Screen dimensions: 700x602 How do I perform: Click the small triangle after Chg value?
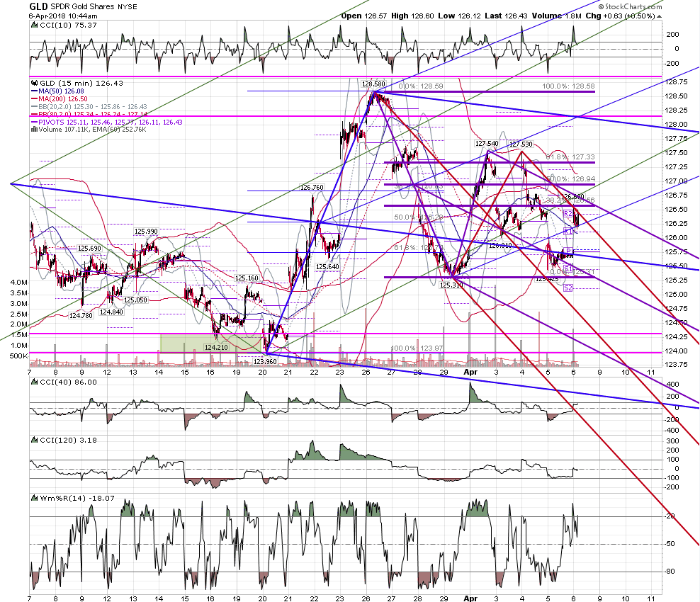(660, 16)
